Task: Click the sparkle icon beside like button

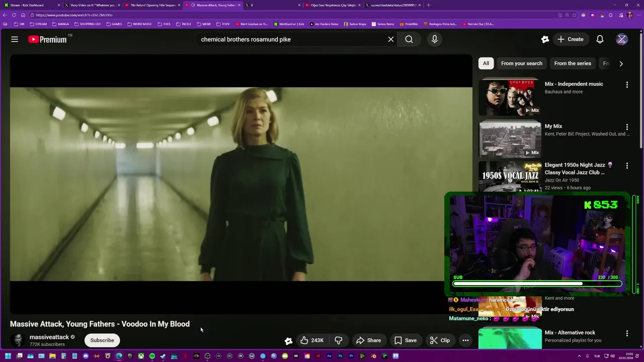Action: click(x=288, y=340)
